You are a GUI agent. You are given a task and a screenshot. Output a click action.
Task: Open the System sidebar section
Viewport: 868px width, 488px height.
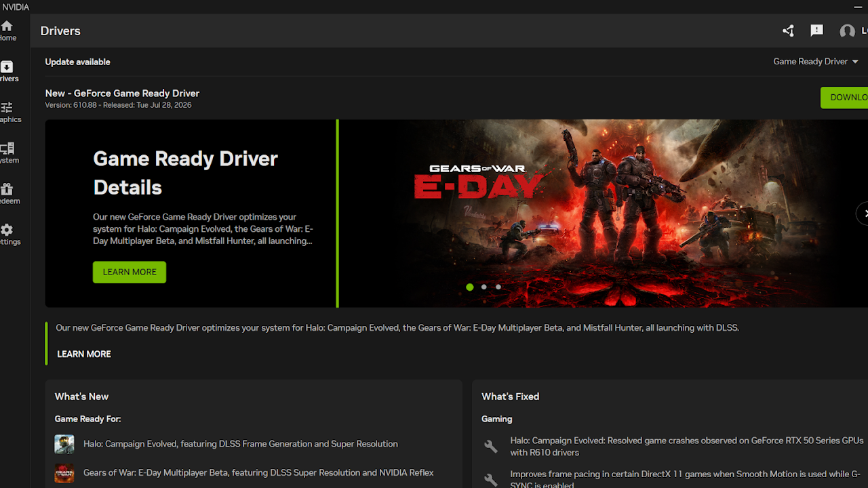(x=8, y=153)
